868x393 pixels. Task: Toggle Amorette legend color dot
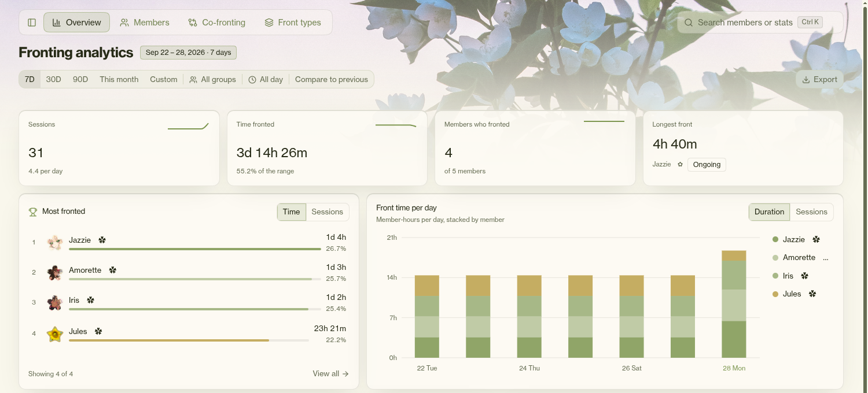coord(775,258)
